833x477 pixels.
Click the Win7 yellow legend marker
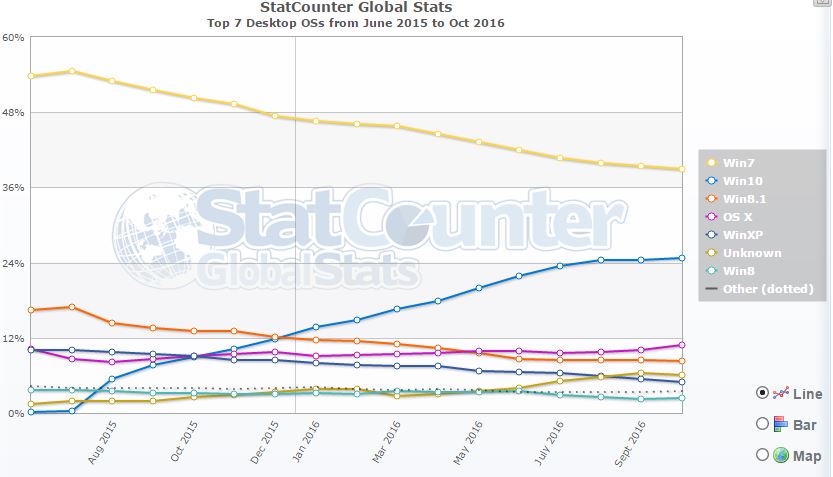[x=711, y=163]
